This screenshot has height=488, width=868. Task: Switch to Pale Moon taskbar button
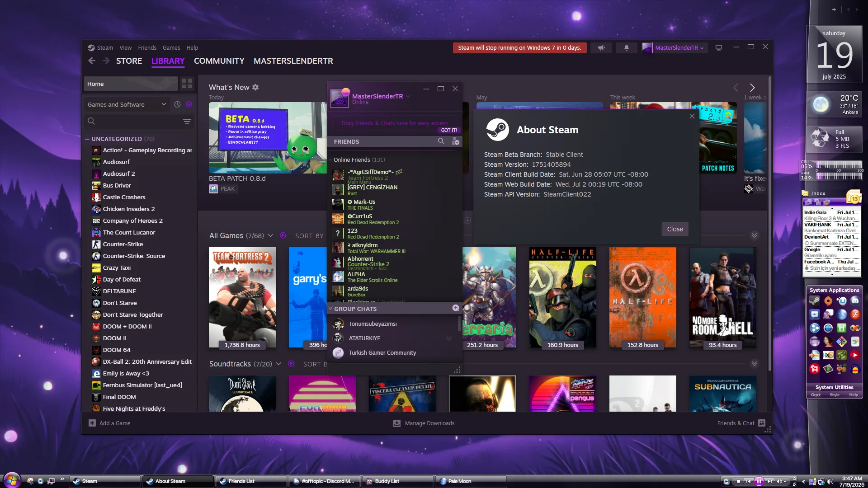[x=470, y=481]
